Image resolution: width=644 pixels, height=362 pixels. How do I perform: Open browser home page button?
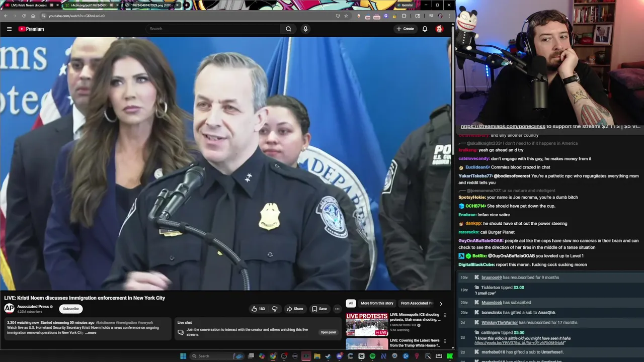click(x=33, y=16)
